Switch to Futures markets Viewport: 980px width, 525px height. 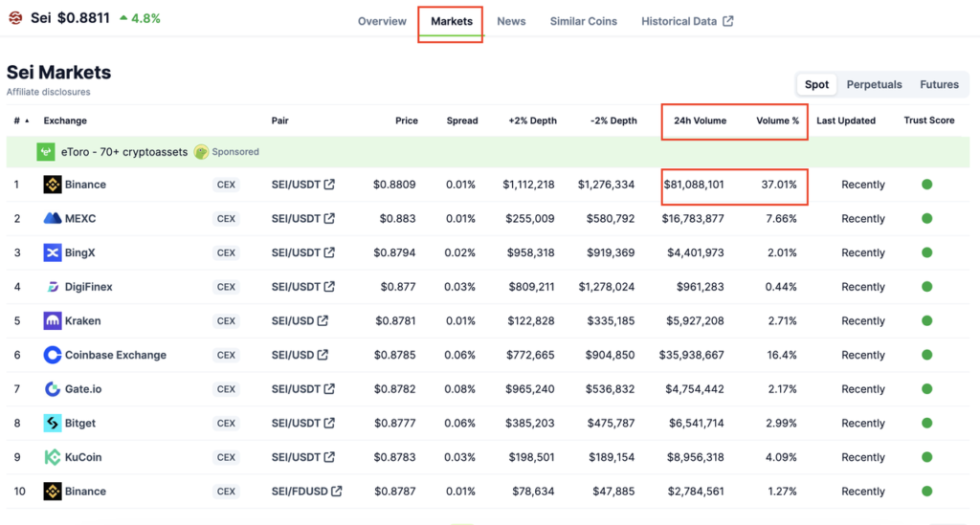point(939,84)
